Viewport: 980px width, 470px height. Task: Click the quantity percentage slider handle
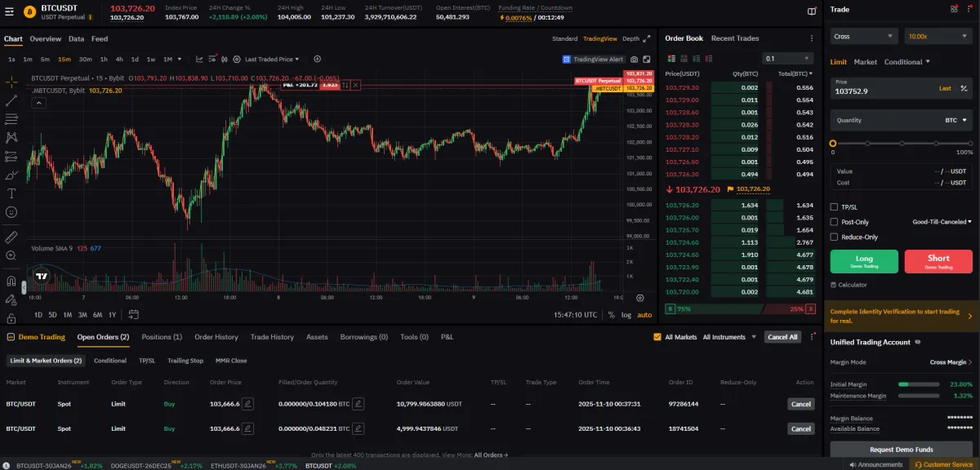833,143
